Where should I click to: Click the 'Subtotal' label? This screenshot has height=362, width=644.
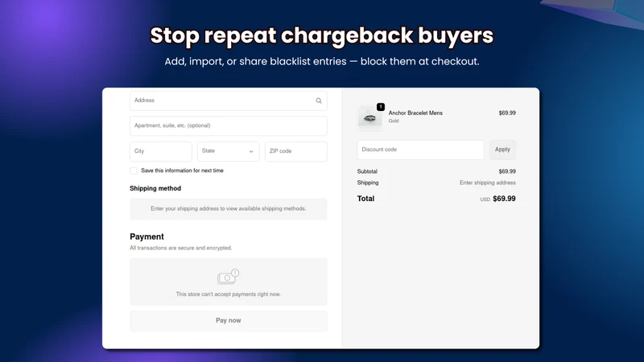click(x=367, y=171)
